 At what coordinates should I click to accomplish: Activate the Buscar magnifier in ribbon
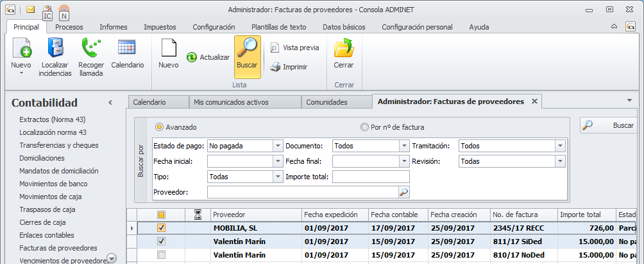click(247, 49)
